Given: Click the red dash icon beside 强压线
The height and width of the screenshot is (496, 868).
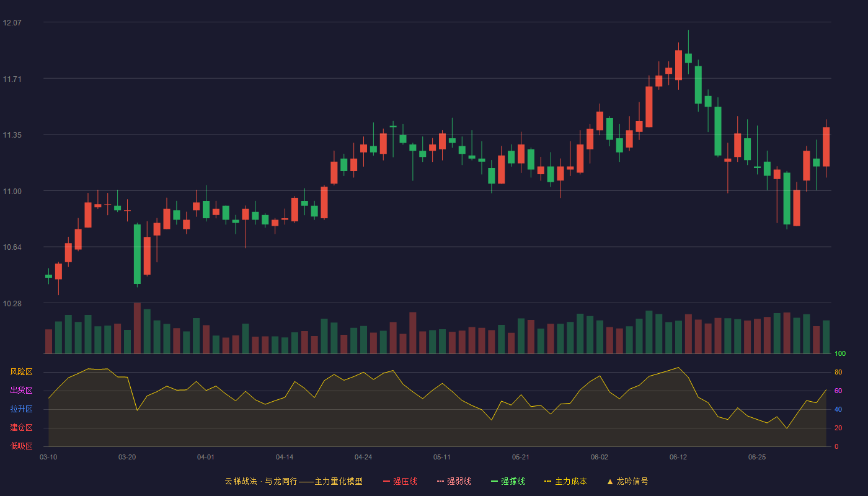Looking at the screenshot, I should [x=387, y=481].
